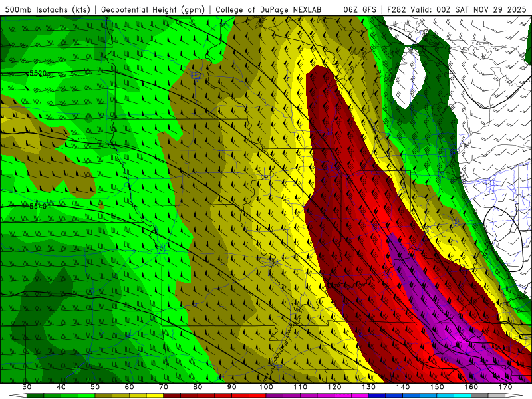Screen dimensions: 532x399
Task: Click the 150 label on color scale
Action: tap(438, 387)
